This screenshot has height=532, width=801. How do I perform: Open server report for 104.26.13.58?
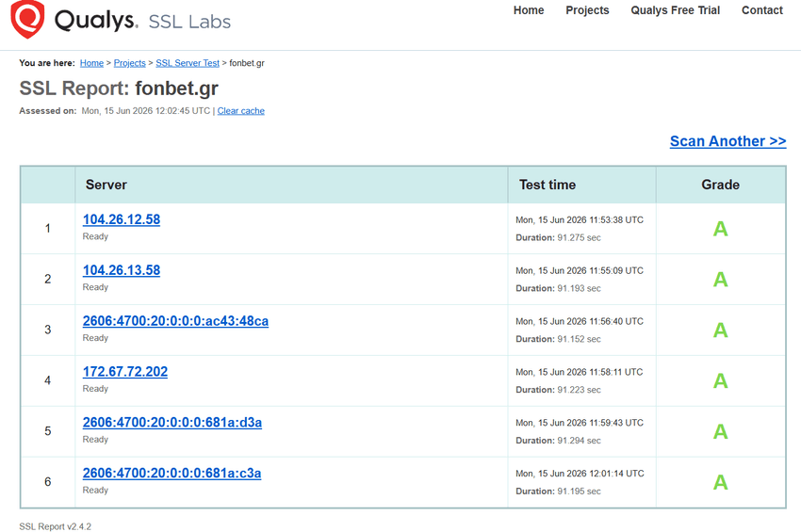coord(122,270)
